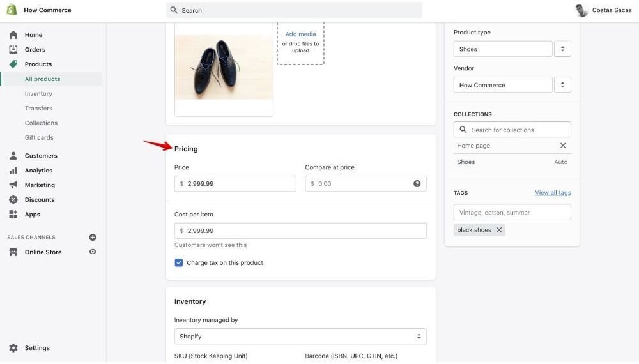Open Transfers submenu item
The height and width of the screenshot is (364, 639).
pos(38,109)
